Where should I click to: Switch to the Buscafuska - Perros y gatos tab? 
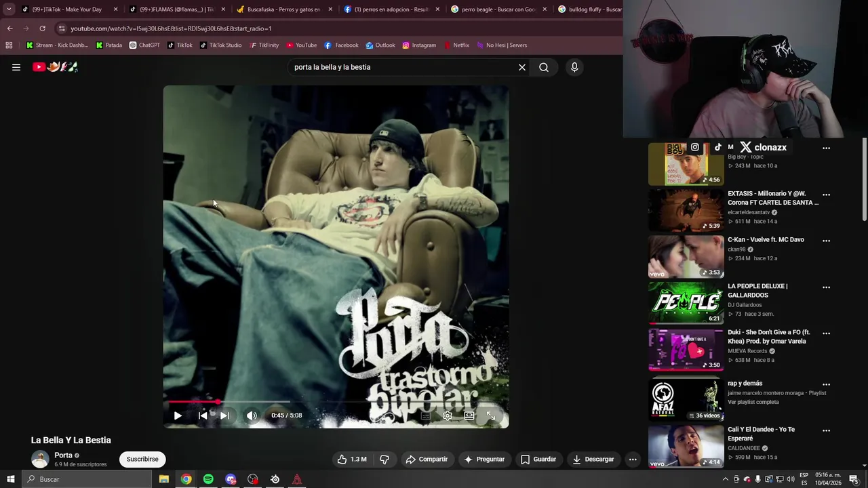pos(283,9)
